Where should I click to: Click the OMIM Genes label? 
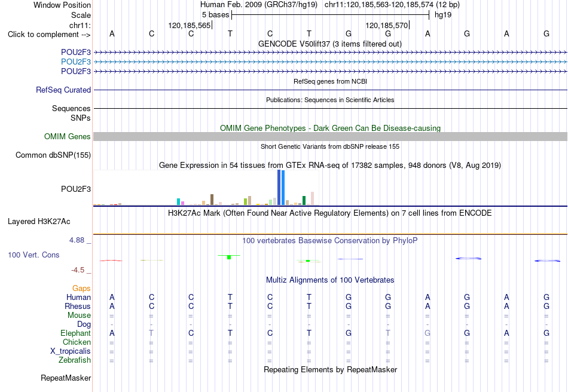67,136
